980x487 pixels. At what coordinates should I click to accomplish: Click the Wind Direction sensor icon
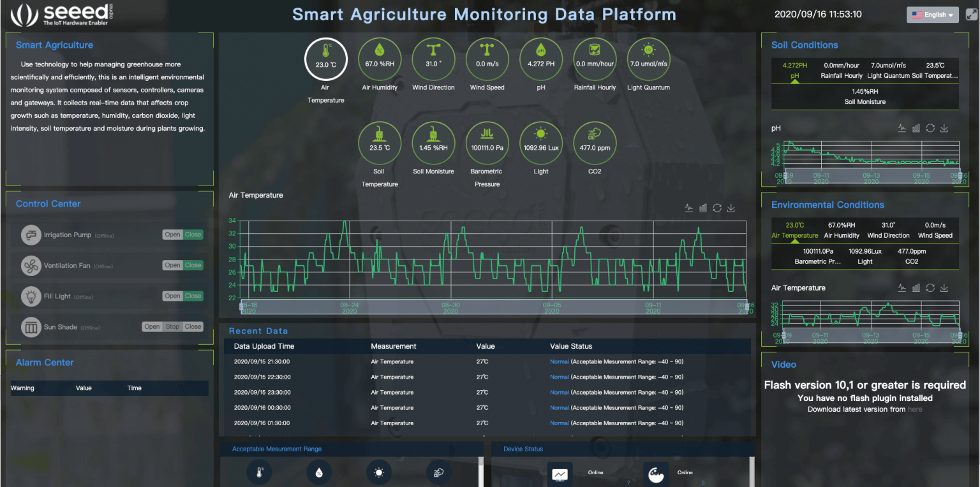(x=433, y=58)
